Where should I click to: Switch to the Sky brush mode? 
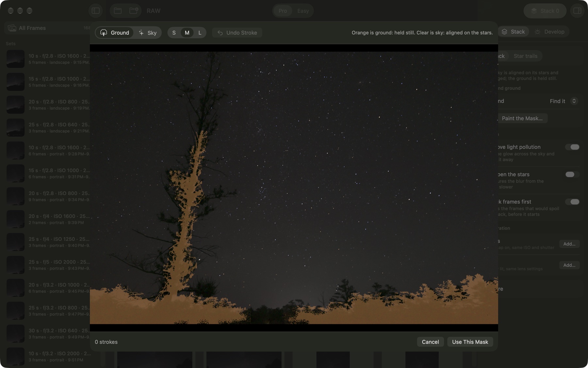tap(148, 33)
